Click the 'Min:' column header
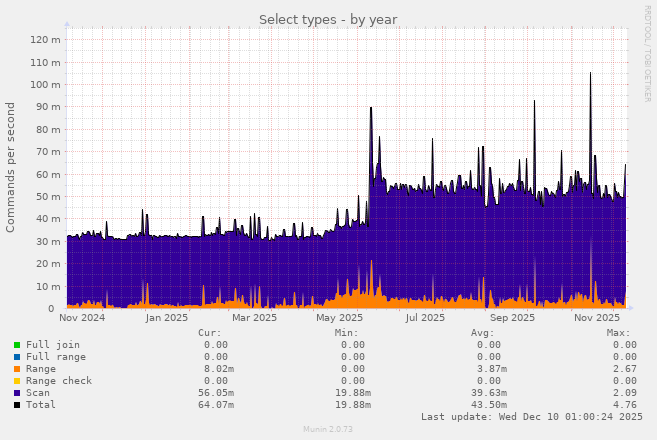This screenshot has width=657, height=440. tap(346, 333)
